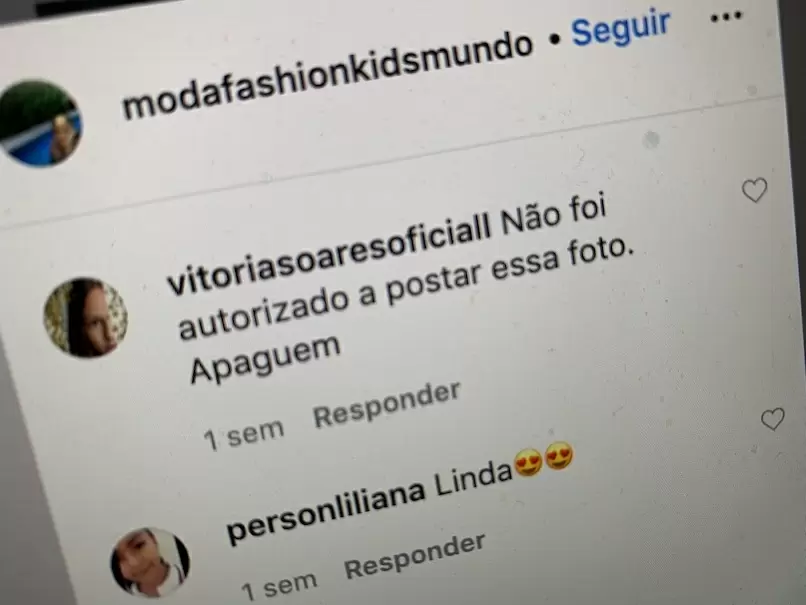Open personliliana's avatar photo

click(x=150, y=562)
